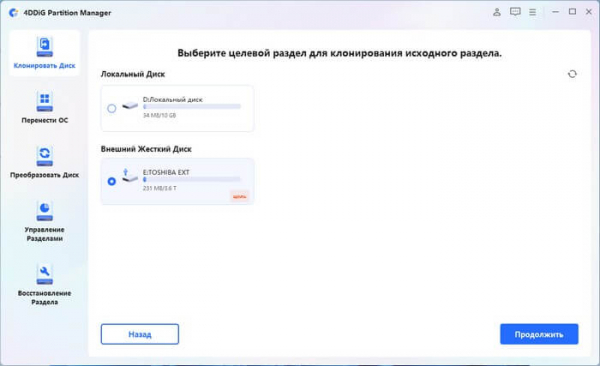Click the orange badge on the TOSHIBA card

[x=240, y=196]
